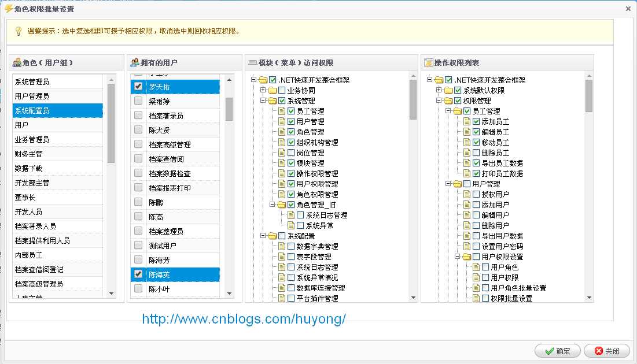Click the document icon beside 员工管理 module

click(x=282, y=111)
